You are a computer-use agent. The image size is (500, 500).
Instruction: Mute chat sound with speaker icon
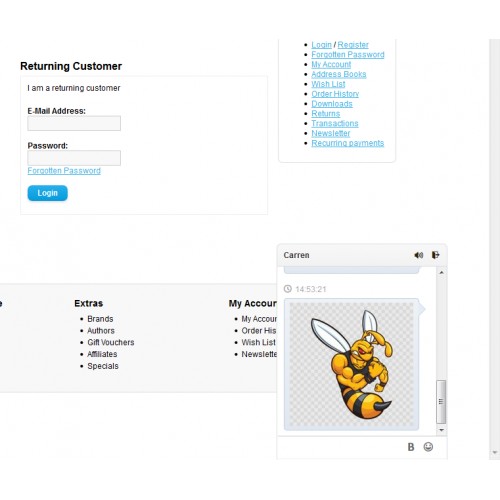tap(419, 255)
